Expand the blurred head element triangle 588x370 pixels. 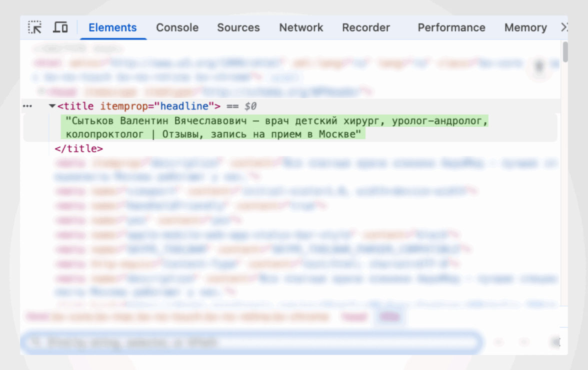(x=41, y=92)
